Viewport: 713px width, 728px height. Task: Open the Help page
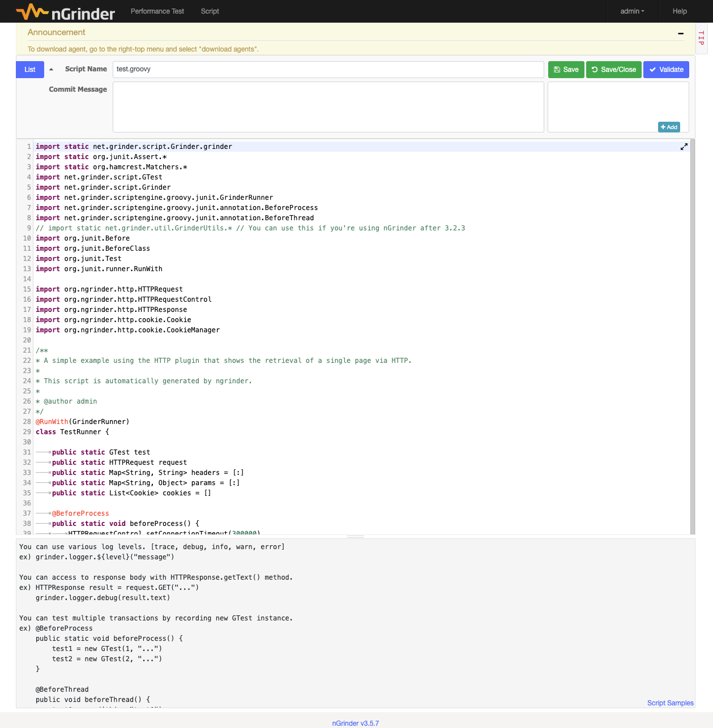(x=680, y=11)
